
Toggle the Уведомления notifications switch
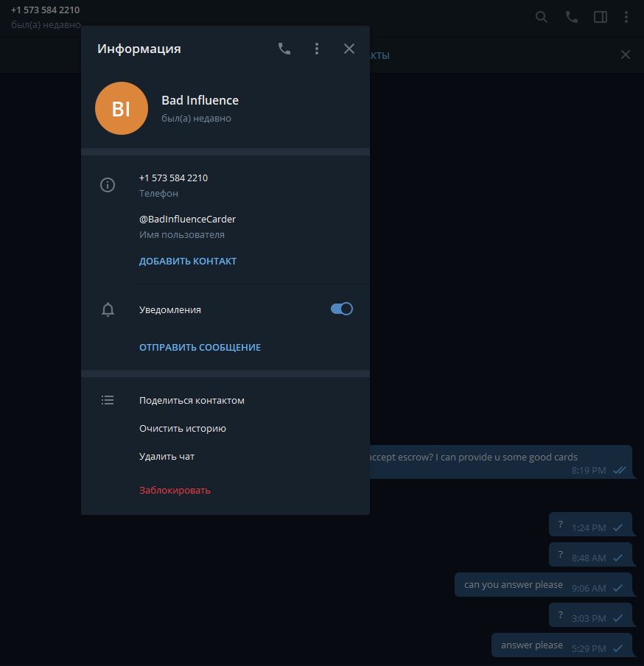tap(342, 309)
